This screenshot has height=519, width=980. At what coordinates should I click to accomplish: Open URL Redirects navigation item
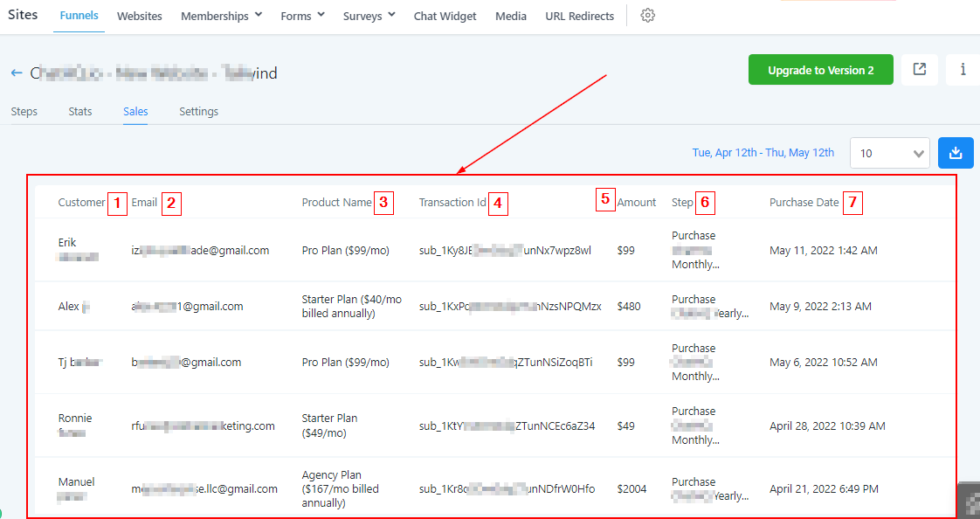[579, 16]
